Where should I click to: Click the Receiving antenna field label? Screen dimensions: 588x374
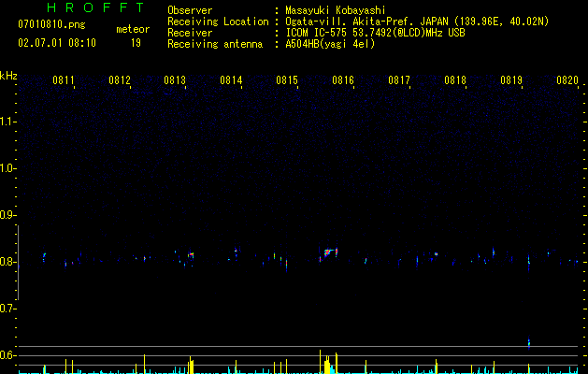coord(215,44)
